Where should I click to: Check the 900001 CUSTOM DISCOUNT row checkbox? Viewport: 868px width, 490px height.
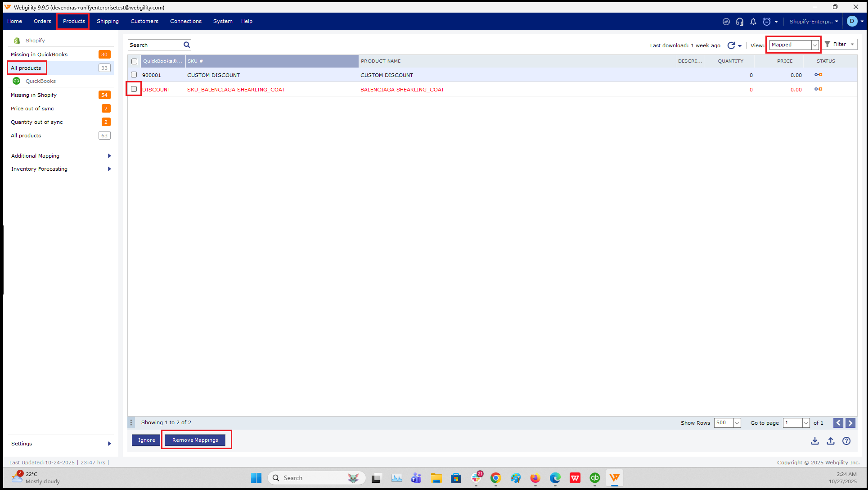tap(134, 75)
